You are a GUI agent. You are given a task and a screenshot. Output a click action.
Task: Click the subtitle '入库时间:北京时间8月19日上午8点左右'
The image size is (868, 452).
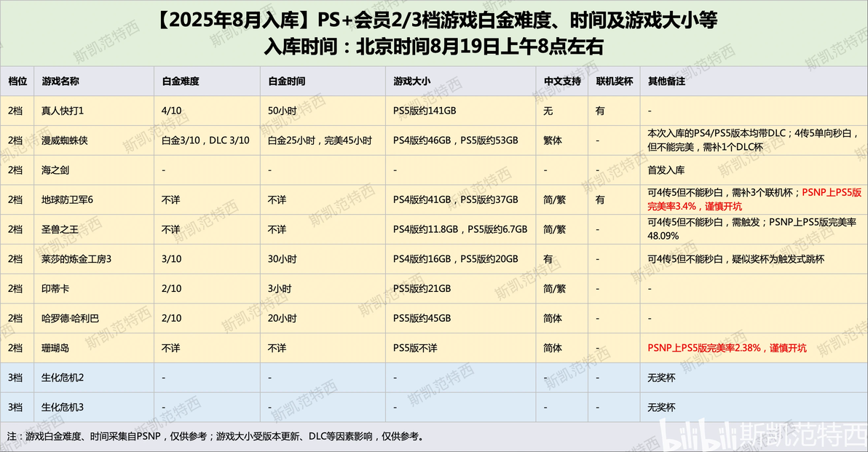pos(434,47)
